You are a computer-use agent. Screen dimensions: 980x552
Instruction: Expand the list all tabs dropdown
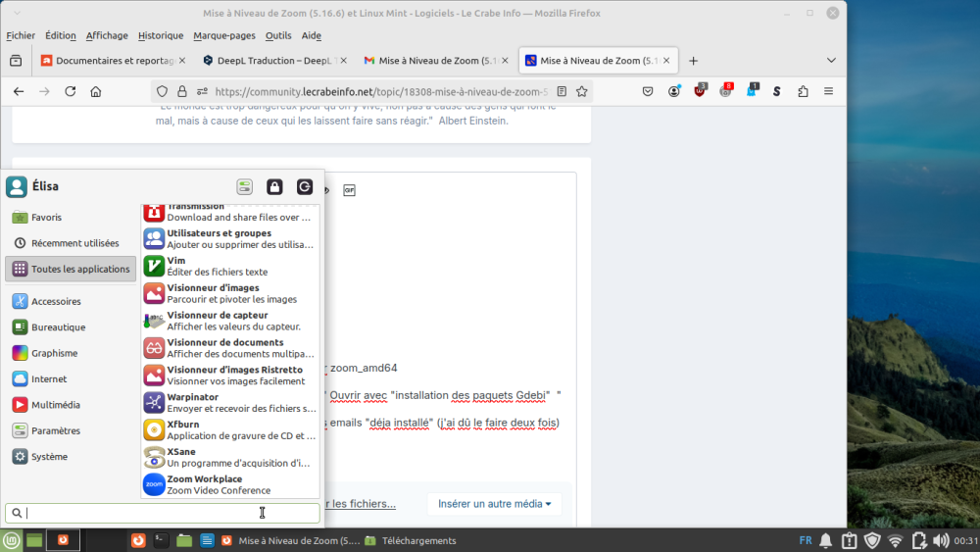click(x=831, y=61)
